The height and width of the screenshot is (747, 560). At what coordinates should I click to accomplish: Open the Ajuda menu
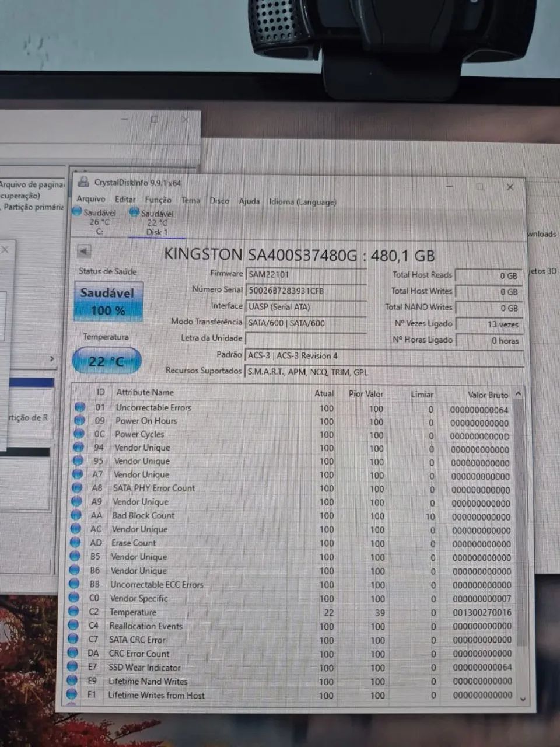(x=249, y=201)
